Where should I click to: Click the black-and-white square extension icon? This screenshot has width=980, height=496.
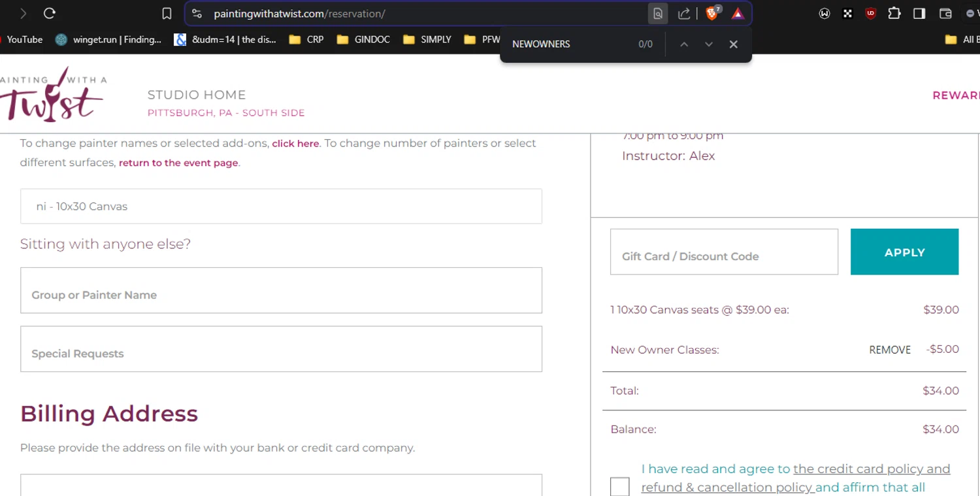click(847, 13)
